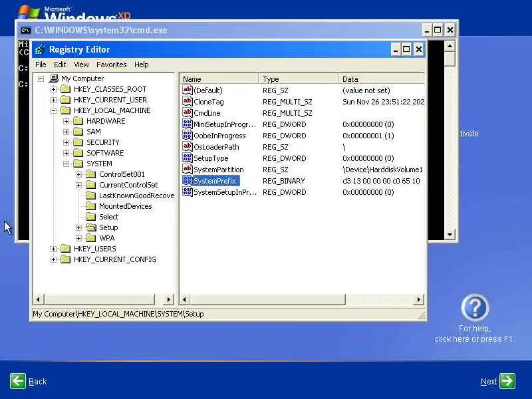Viewport: 532px width, 399px height.
Task: Click the WPA folder icon
Action: [90, 238]
